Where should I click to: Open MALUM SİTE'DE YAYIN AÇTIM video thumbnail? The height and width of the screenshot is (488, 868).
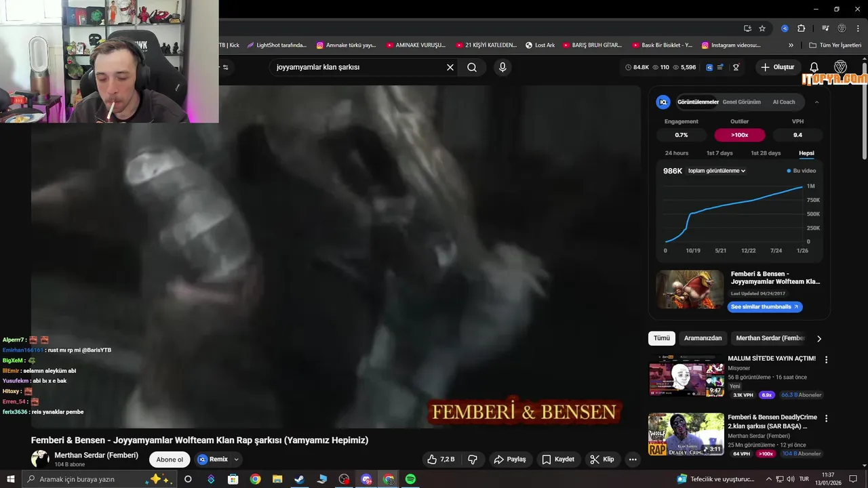686,377
